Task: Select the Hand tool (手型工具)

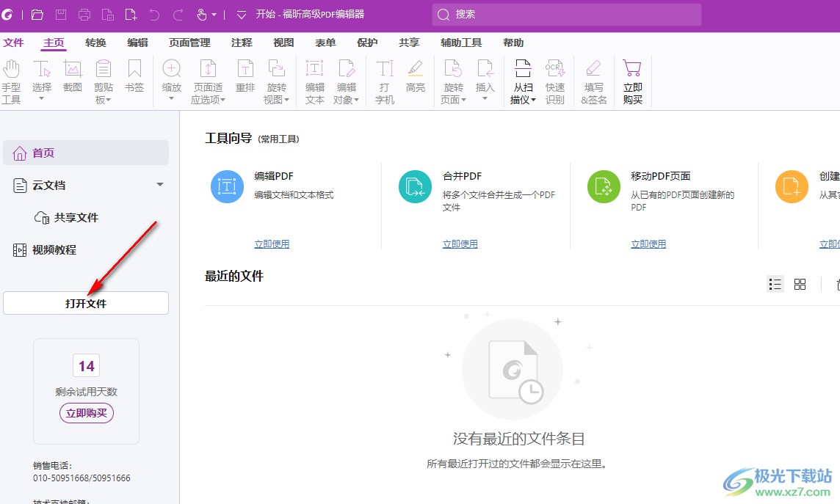Action: tap(11, 82)
